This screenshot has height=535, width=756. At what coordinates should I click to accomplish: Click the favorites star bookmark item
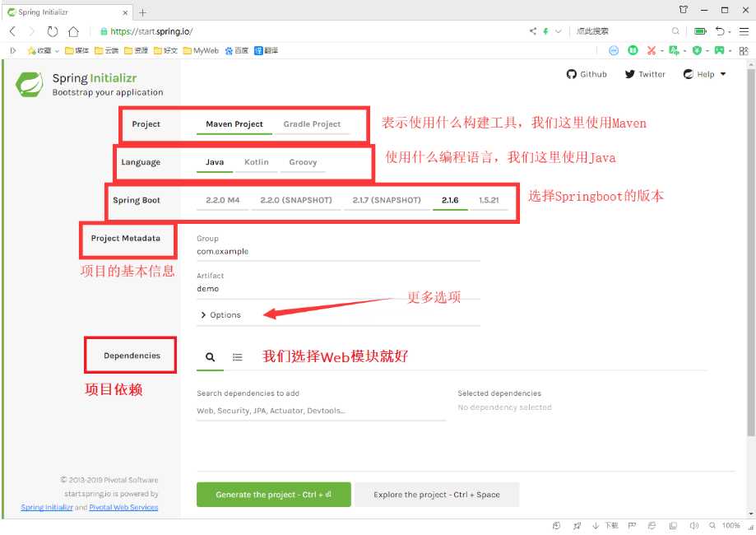(39, 50)
